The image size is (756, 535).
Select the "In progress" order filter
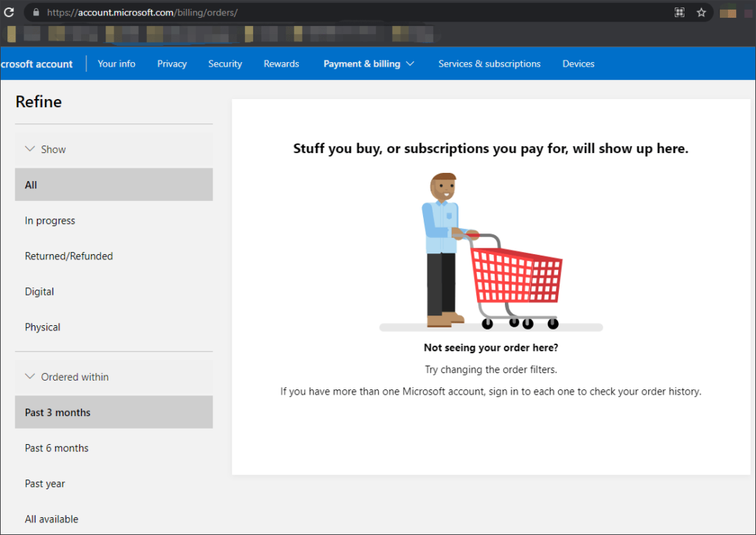pyautogui.click(x=49, y=220)
